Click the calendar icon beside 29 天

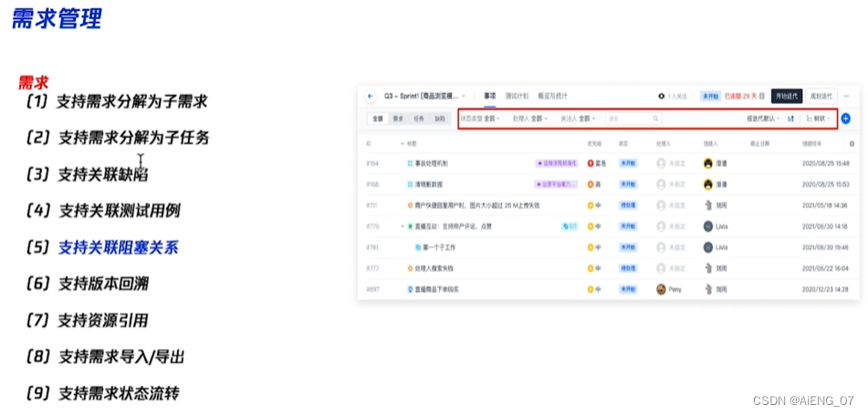(762, 96)
